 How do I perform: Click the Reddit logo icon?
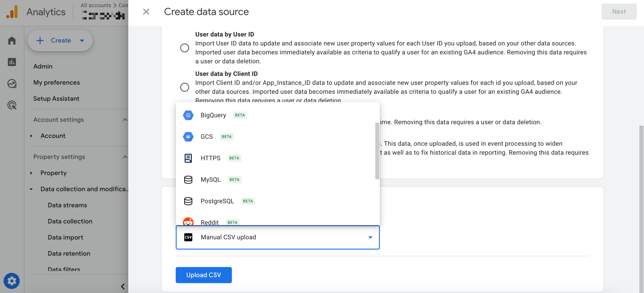click(188, 222)
